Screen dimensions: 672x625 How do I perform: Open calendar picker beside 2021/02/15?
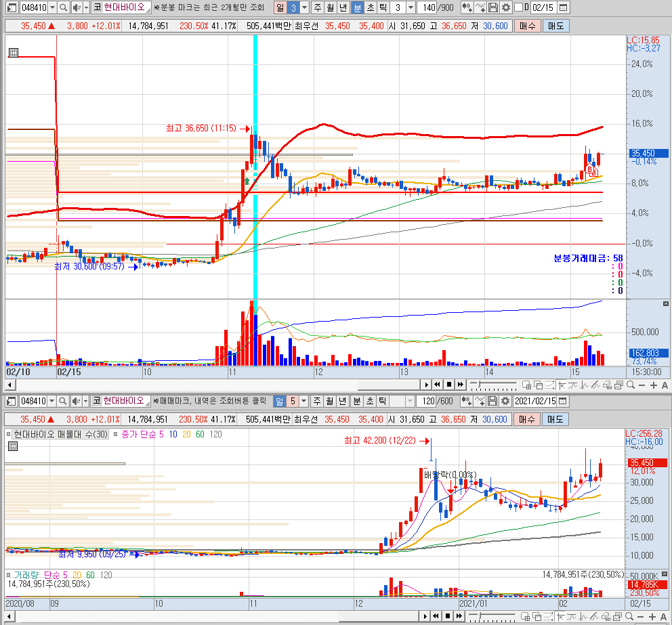(563, 402)
